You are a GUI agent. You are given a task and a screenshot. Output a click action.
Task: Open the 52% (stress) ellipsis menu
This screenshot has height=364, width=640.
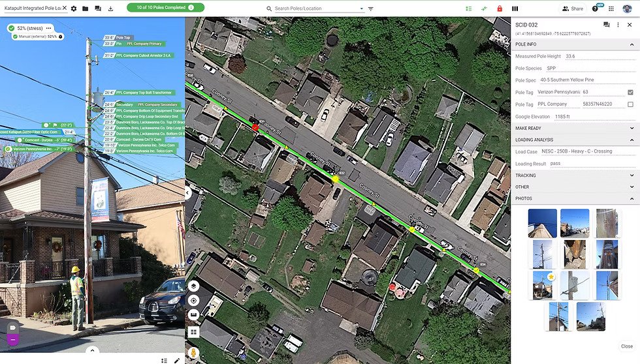48,28
